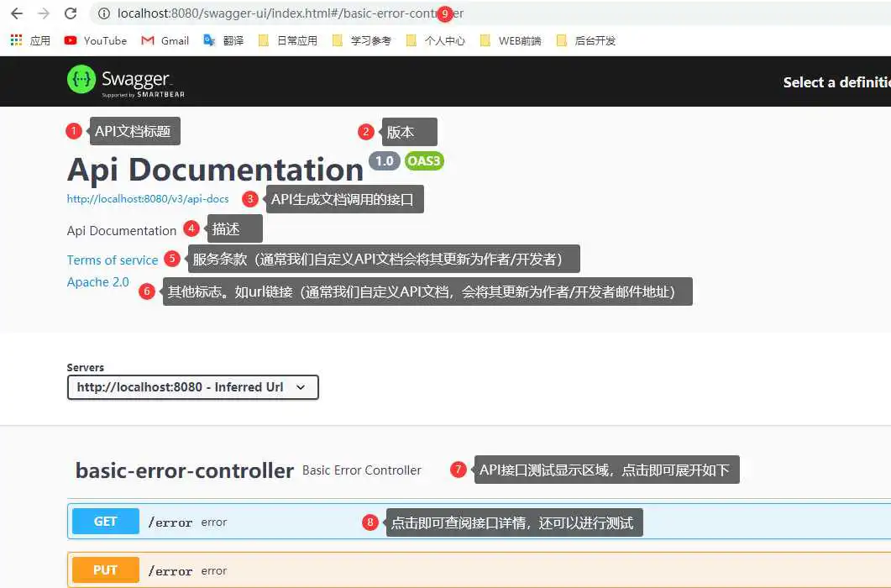The width and height of the screenshot is (891, 588).
Task: Collapse the basic-error-controller section
Action: tap(184, 470)
